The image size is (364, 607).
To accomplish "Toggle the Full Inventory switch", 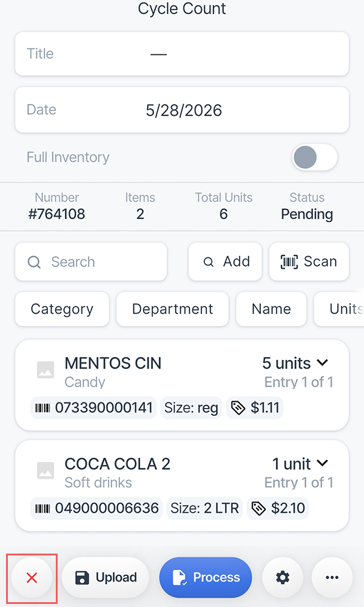I will pyautogui.click(x=314, y=158).
